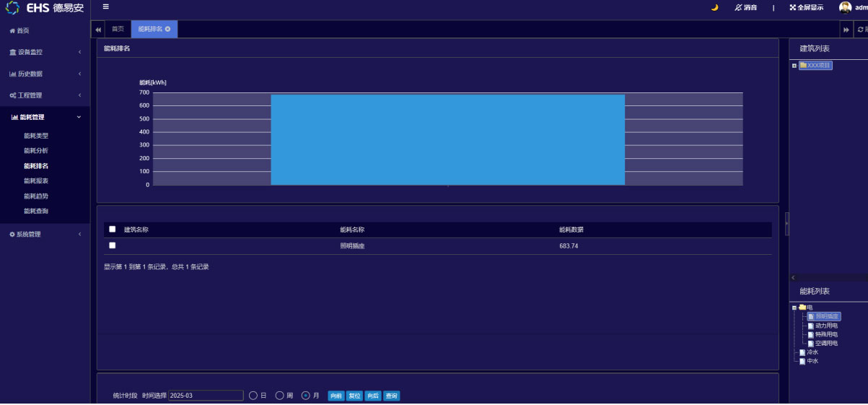Mute alerts using the 消音 bell icon

tap(738, 7)
